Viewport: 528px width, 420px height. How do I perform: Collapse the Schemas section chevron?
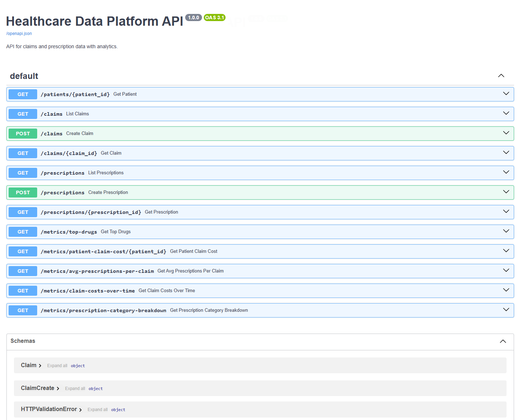(x=503, y=341)
